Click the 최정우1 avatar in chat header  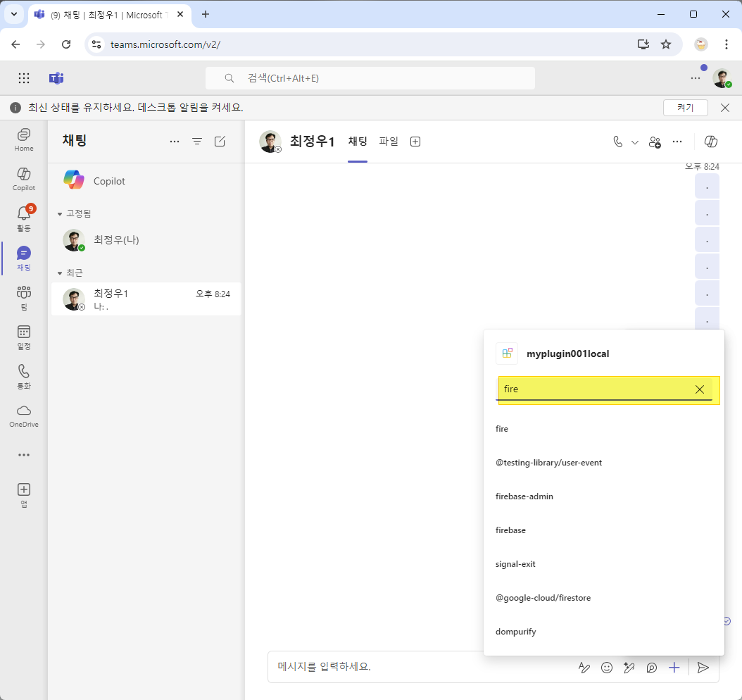point(270,142)
